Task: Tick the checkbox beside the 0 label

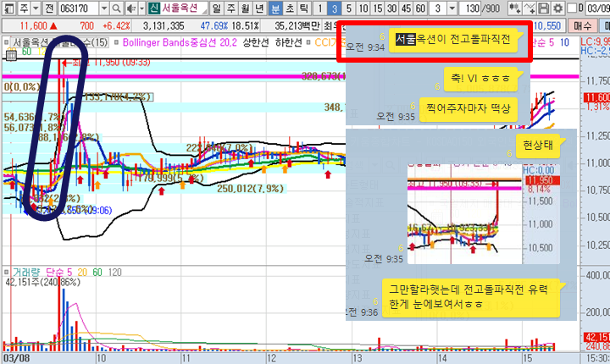Action: 572,8
